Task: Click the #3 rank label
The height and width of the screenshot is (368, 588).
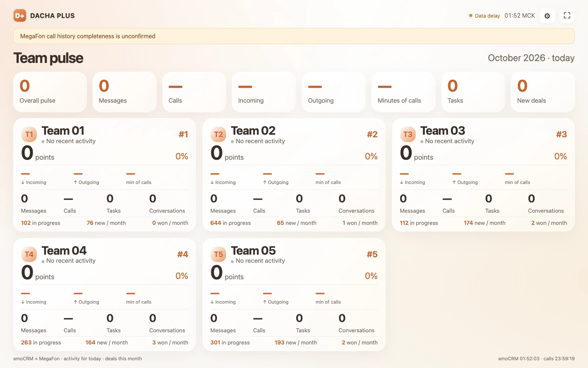Action: click(562, 134)
